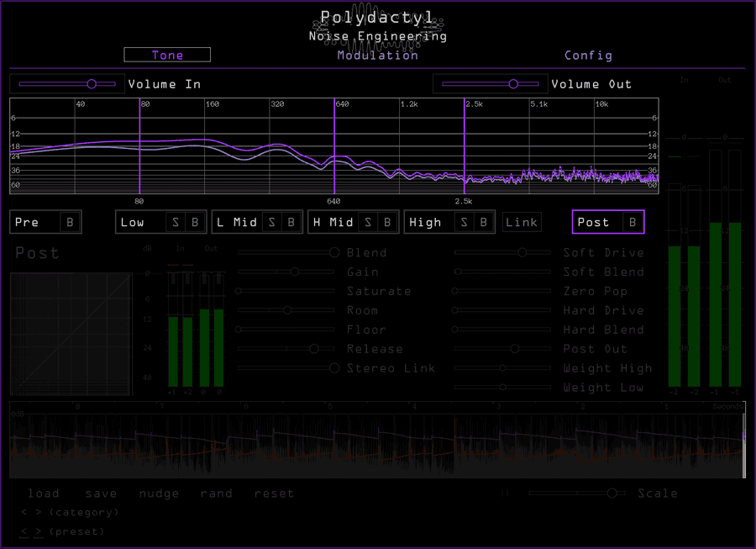Switch to the Tone tab
756x549 pixels.
point(167,55)
